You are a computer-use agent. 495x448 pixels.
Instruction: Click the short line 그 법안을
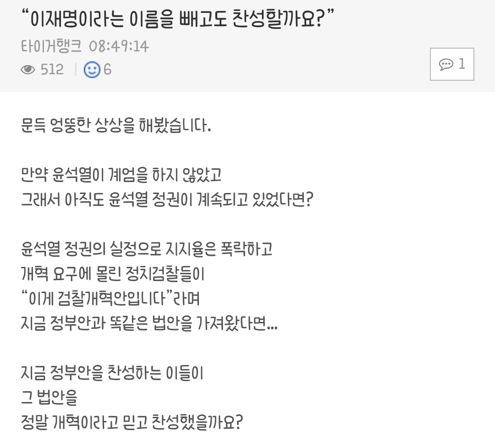[x=49, y=398]
